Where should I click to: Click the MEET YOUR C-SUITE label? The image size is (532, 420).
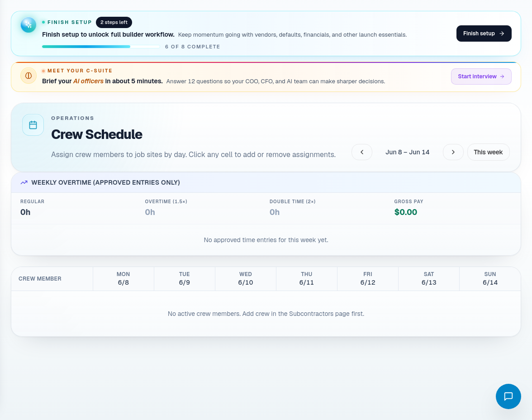[x=80, y=71]
